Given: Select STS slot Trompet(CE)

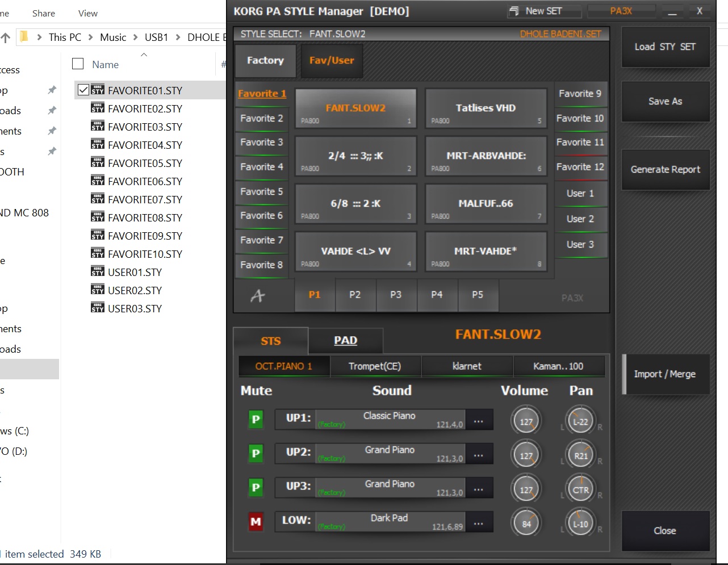Looking at the screenshot, I should [375, 366].
